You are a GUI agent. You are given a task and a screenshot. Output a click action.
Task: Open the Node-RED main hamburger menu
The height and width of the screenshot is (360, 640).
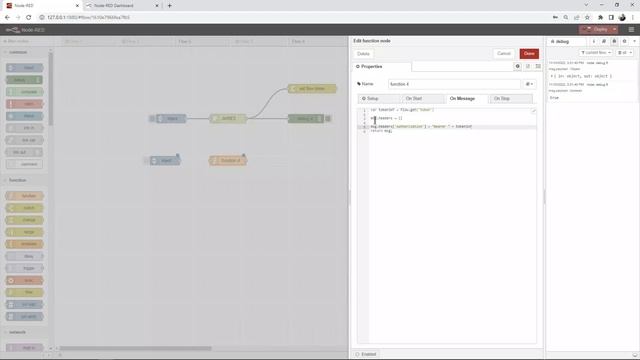point(631,29)
